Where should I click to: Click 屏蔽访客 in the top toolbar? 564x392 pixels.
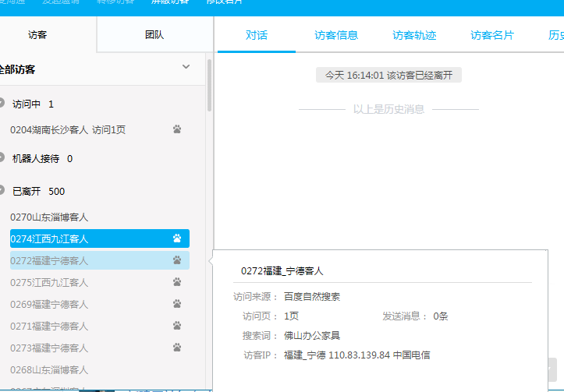(x=170, y=2)
